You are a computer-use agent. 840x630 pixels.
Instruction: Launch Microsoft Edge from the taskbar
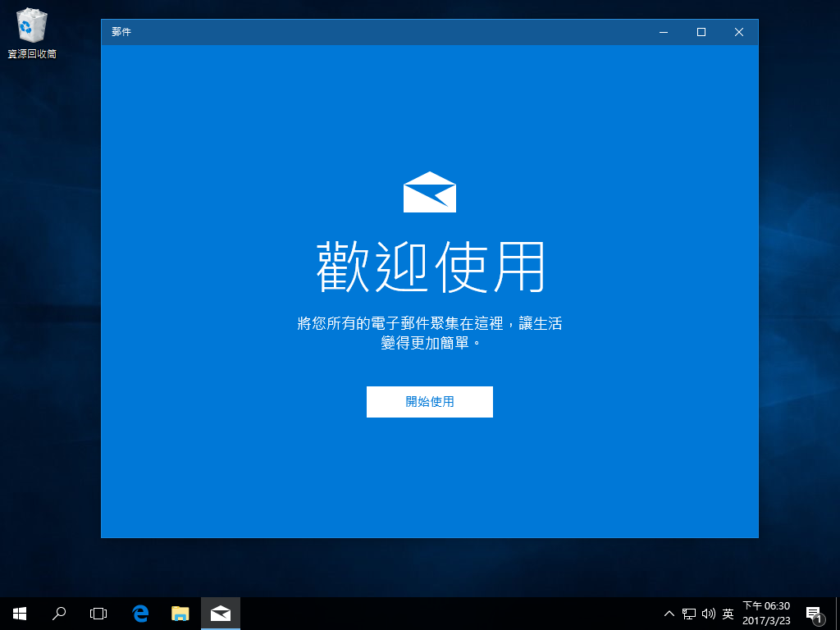(140, 613)
